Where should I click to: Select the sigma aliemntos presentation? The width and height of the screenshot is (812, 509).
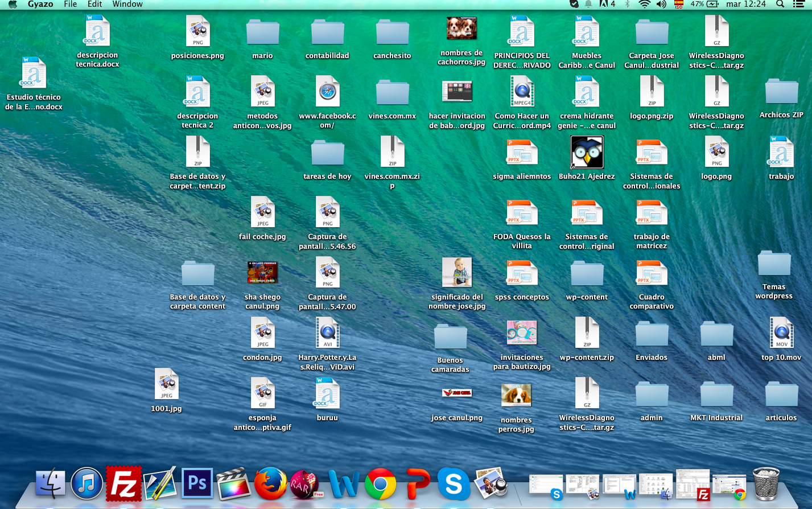(x=522, y=158)
